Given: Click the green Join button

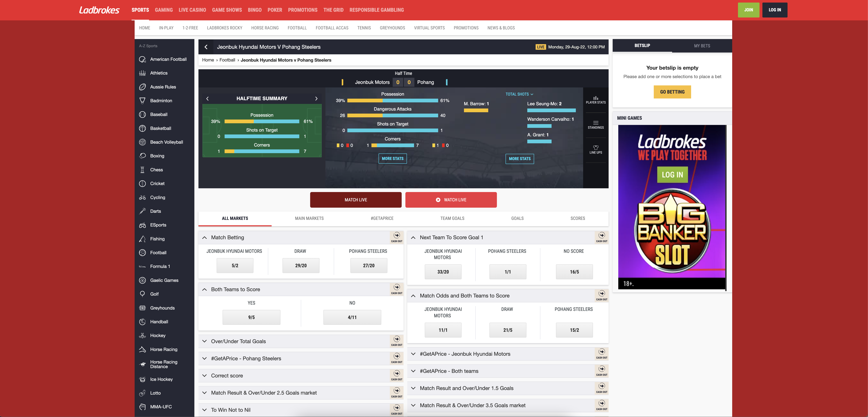Looking at the screenshot, I should [x=748, y=10].
